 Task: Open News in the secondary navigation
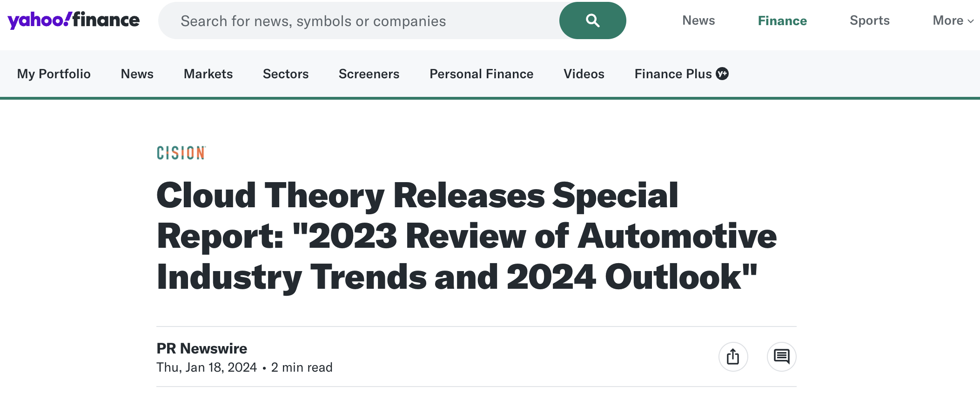[x=137, y=74]
